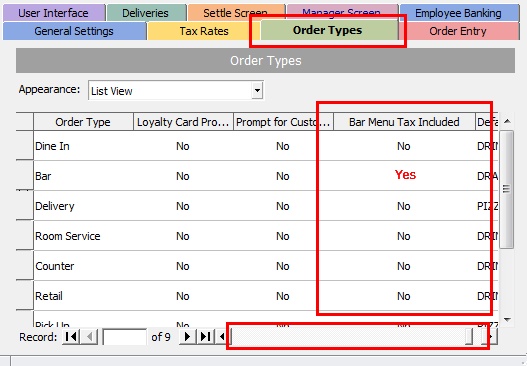Click Loyalty Card Pro... column header
The image size is (527, 366).
[x=183, y=122]
